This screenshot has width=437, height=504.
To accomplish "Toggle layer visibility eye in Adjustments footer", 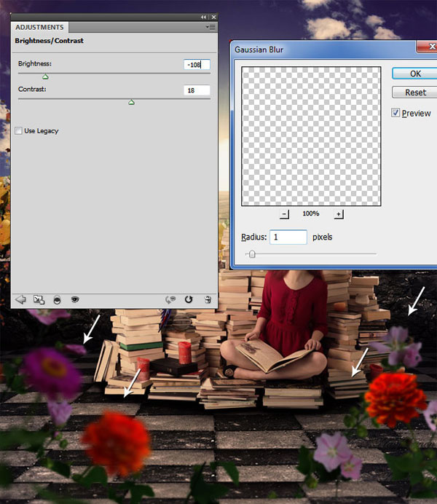I will click(x=75, y=299).
